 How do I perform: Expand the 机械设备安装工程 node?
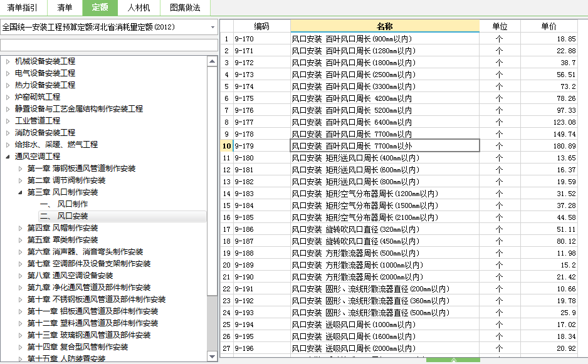coord(8,61)
